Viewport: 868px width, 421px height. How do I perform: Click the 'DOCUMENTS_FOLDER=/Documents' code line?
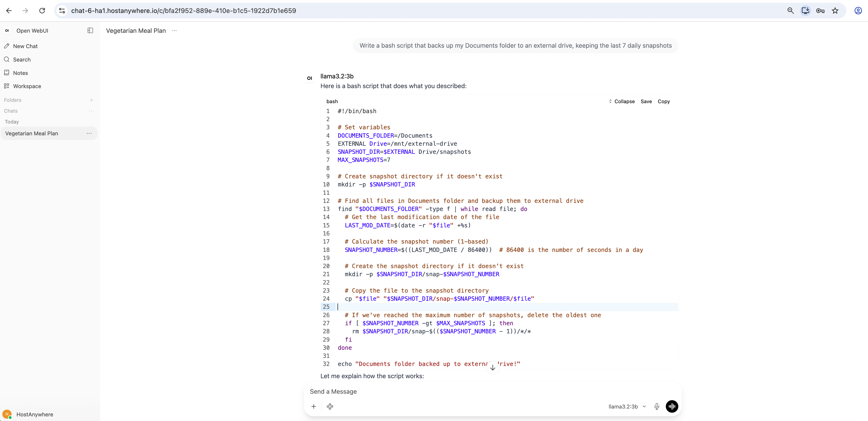point(385,135)
